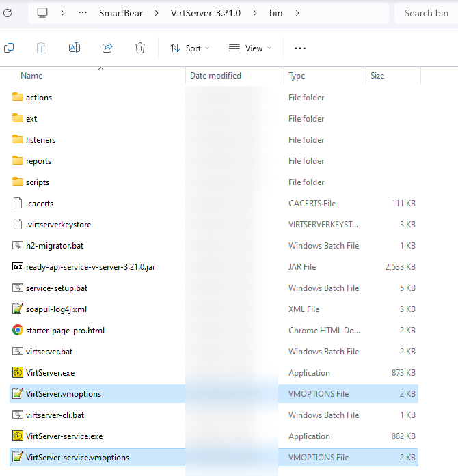Click the 882 KB size cell
Image resolution: width=458 pixels, height=476 pixels.
[403, 436]
